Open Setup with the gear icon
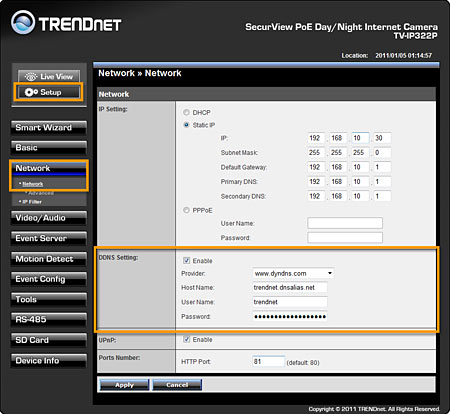The height and width of the screenshot is (414, 450). (49, 92)
